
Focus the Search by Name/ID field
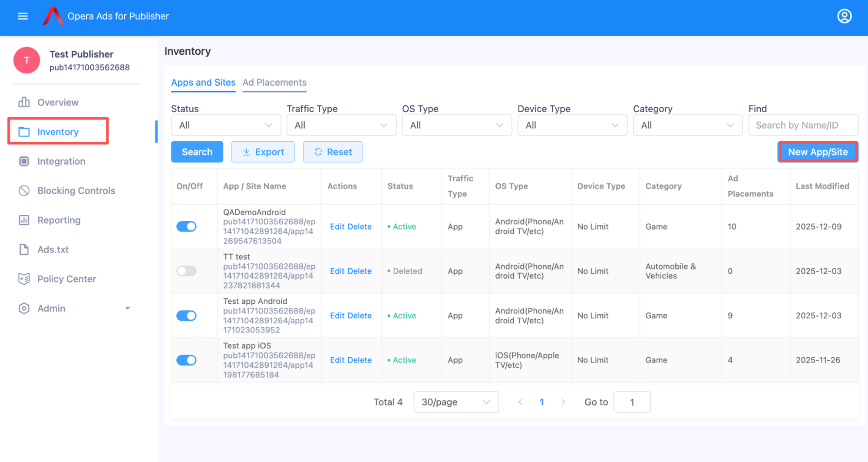click(803, 125)
